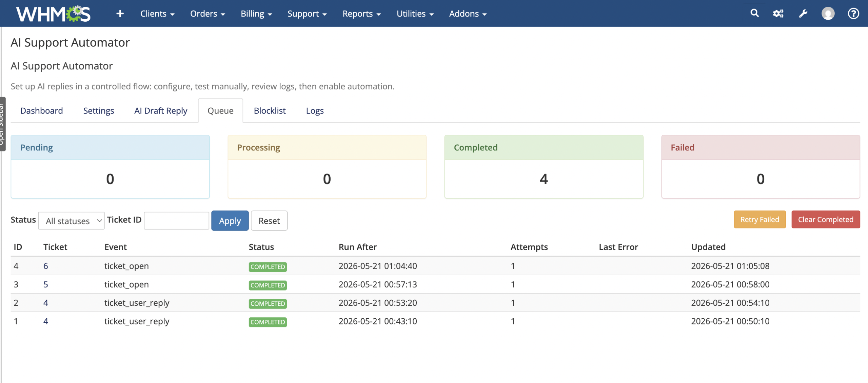The width and height of the screenshot is (868, 383).
Task: Open the help question mark icon
Action: tap(853, 14)
